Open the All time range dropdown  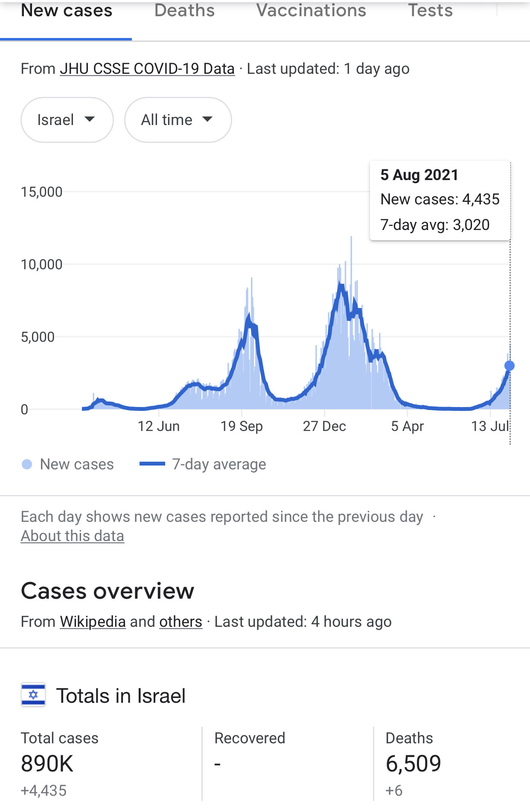178,120
